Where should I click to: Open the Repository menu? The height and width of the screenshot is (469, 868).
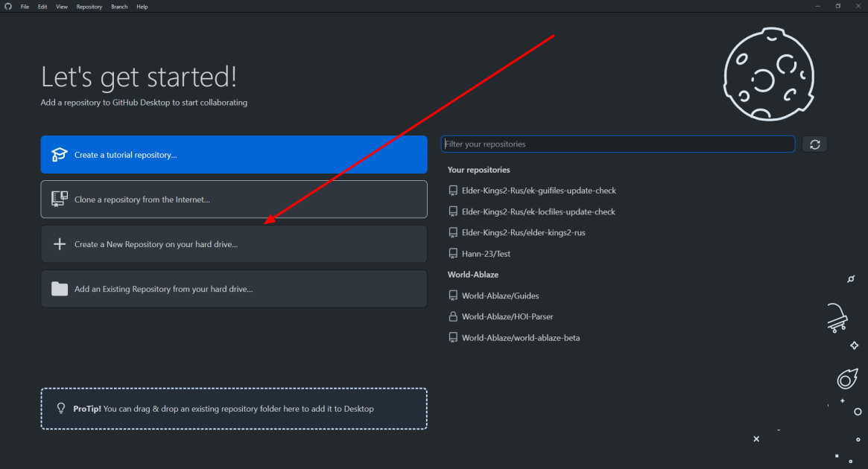coord(89,7)
